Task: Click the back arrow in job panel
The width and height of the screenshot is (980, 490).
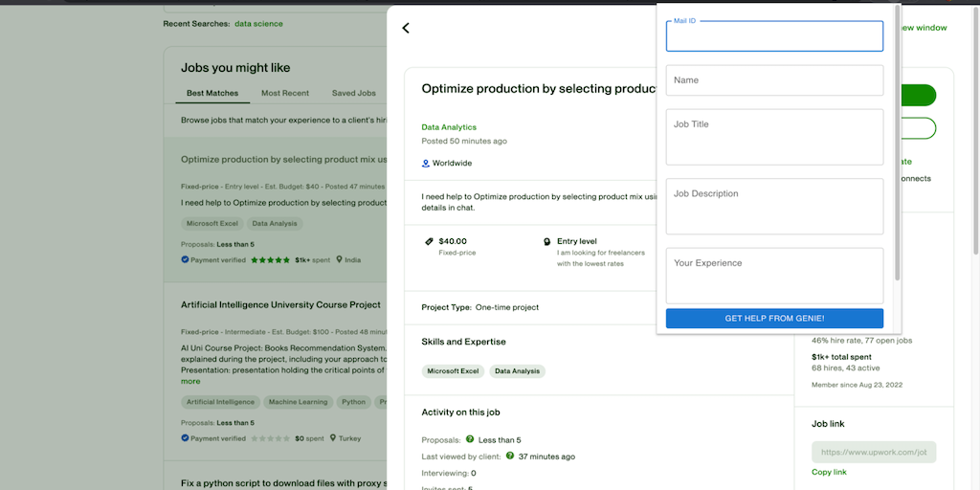Action: point(406,28)
